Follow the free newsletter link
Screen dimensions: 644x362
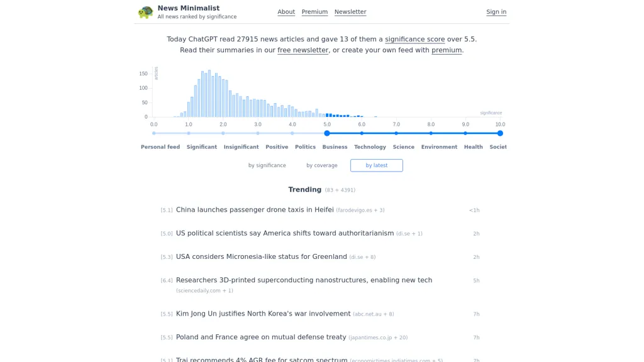click(303, 50)
